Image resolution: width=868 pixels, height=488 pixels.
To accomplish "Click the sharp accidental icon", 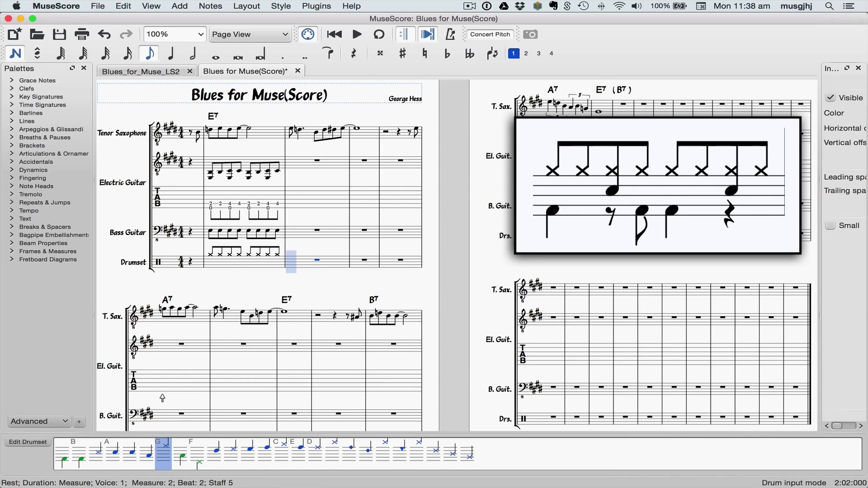I will 403,54.
